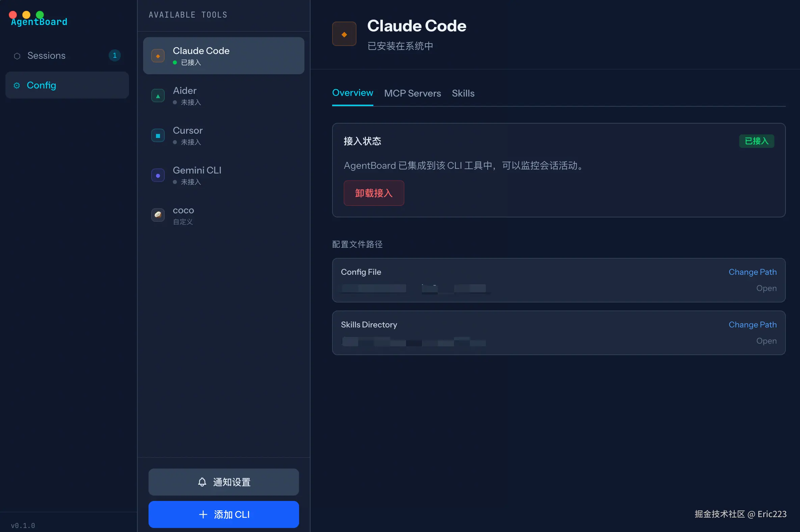Click Change Path for Skills Directory
This screenshot has width=800, height=532.
(x=752, y=325)
